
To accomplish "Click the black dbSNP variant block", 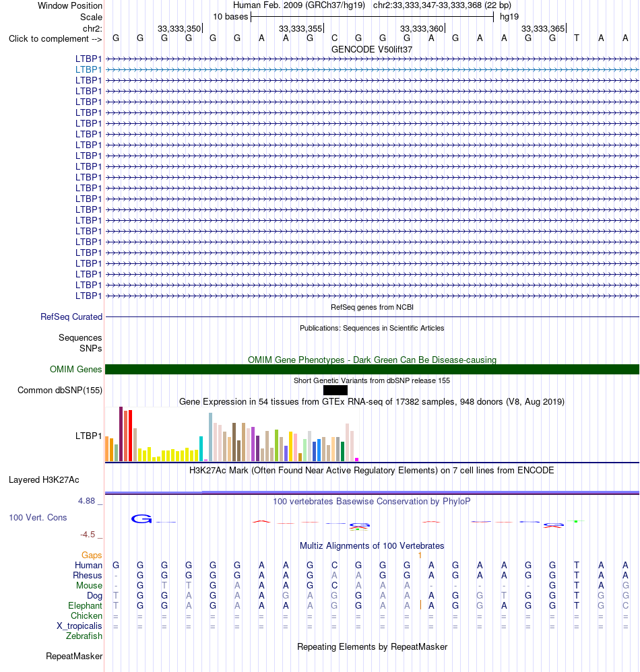I will [x=335, y=390].
